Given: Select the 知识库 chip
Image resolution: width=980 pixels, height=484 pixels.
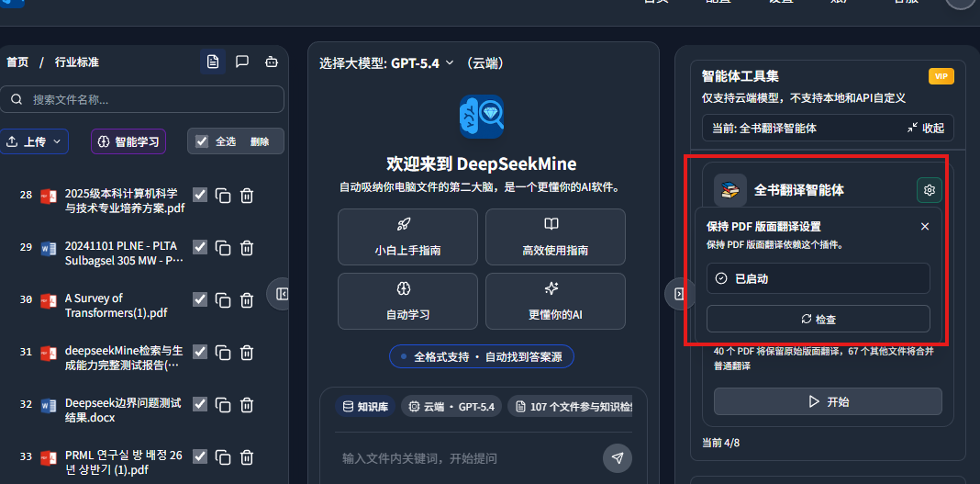Looking at the screenshot, I should [365, 407].
